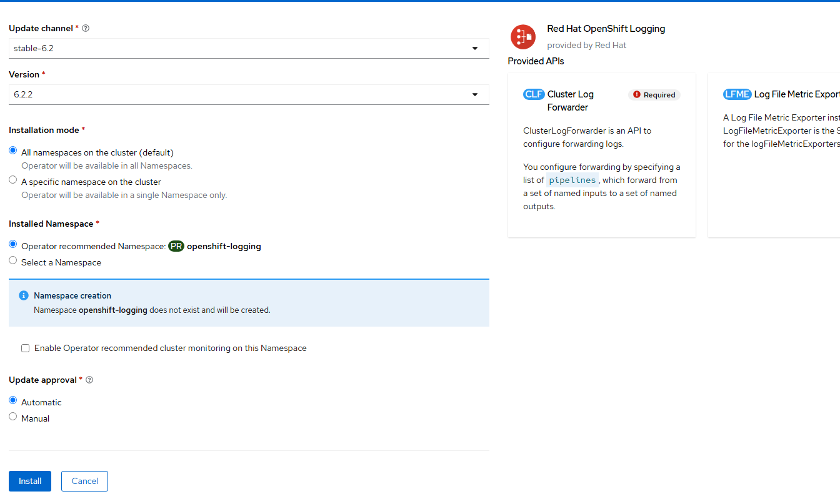Click the Cancel button
This screenshot has width=840, height=504.
tap(85, 481)
